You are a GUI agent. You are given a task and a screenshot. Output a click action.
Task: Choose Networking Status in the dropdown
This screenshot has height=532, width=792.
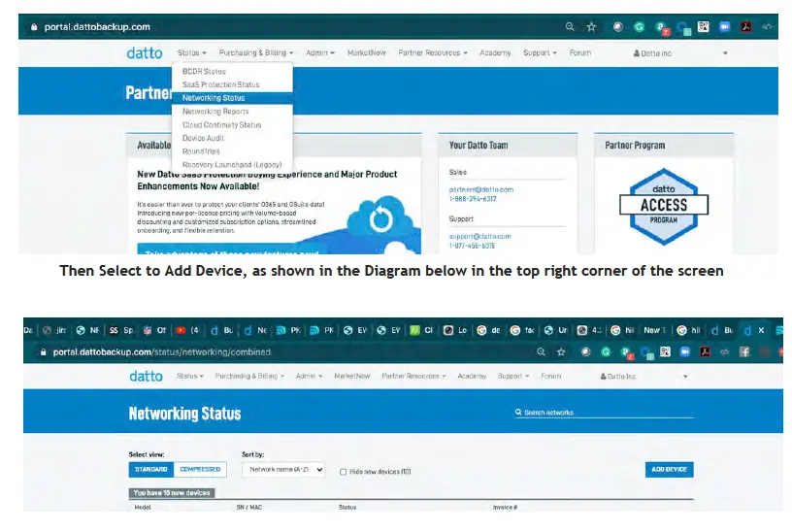point(232,98)
